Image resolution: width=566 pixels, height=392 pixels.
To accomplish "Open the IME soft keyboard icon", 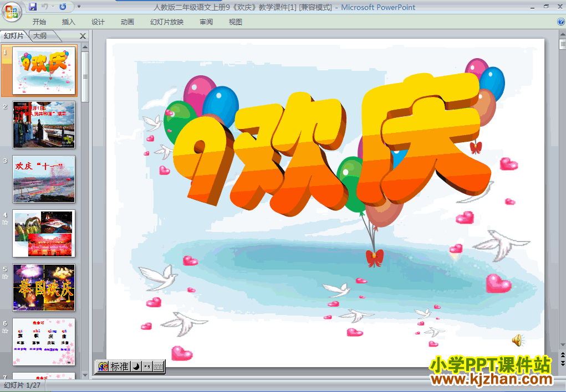I will (158, 367).
